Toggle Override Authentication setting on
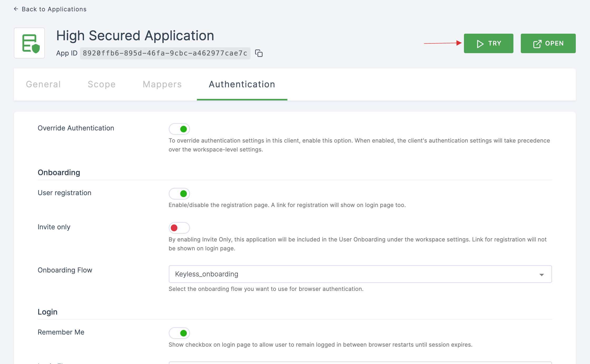Screen dimensions: 590x364 point(179,129)
